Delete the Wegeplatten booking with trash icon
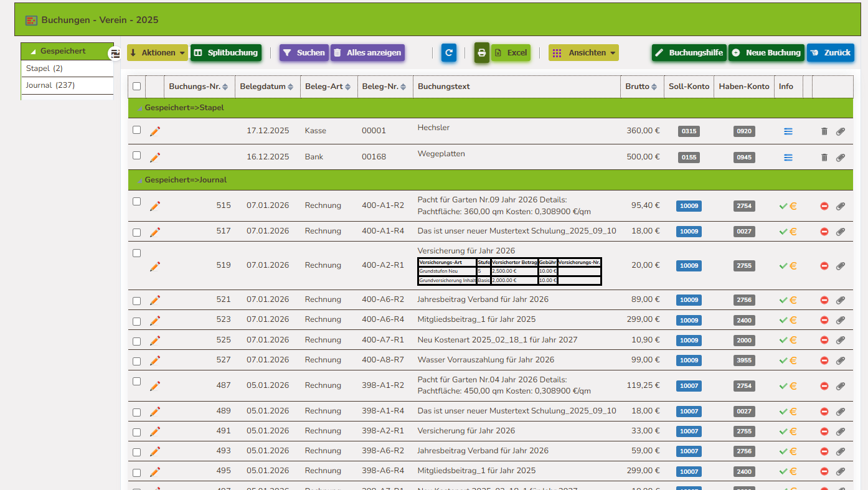 click(x=824, y=158)
